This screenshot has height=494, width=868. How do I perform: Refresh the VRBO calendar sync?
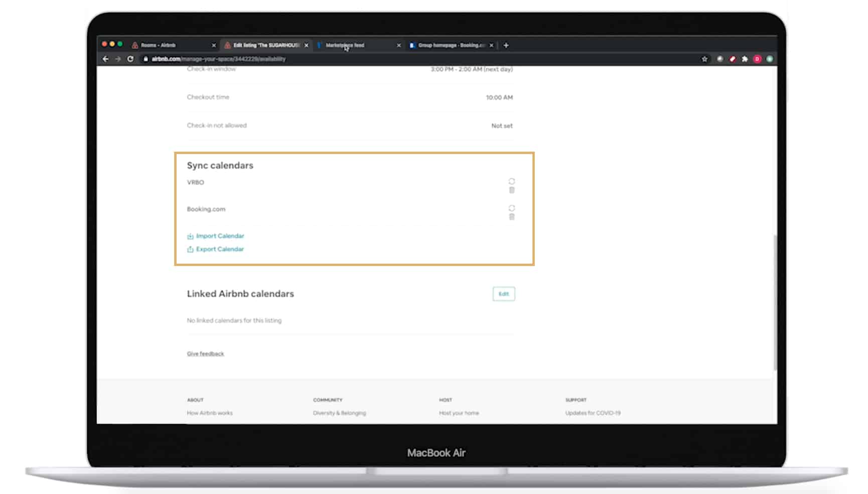(x=511, y=181)
